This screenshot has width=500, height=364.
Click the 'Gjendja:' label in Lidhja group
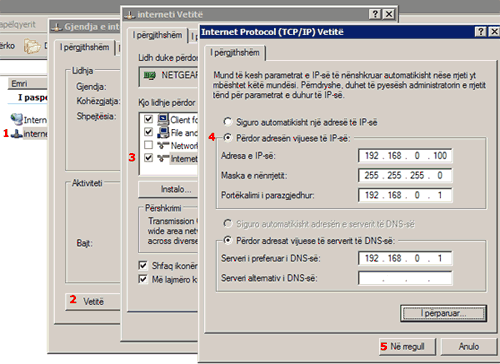(91, 87)
